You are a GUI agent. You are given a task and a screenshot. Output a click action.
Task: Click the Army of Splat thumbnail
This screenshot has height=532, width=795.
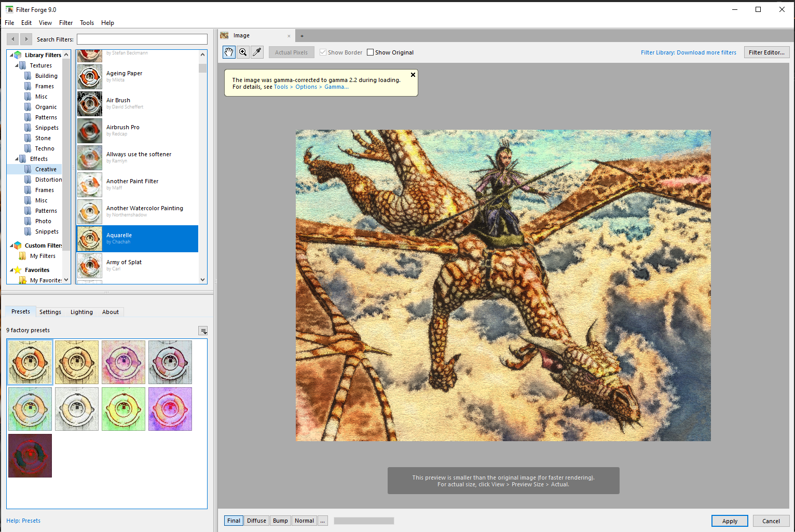point(90,266)
